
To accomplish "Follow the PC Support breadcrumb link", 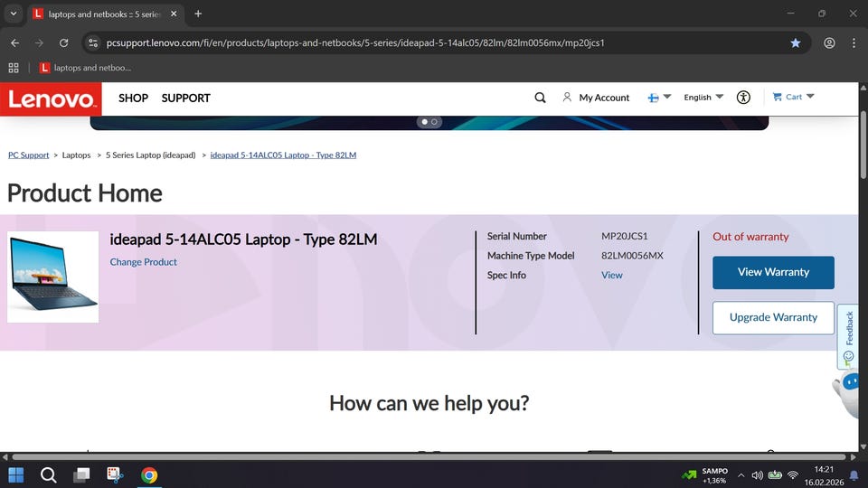I will coord(28,155).
